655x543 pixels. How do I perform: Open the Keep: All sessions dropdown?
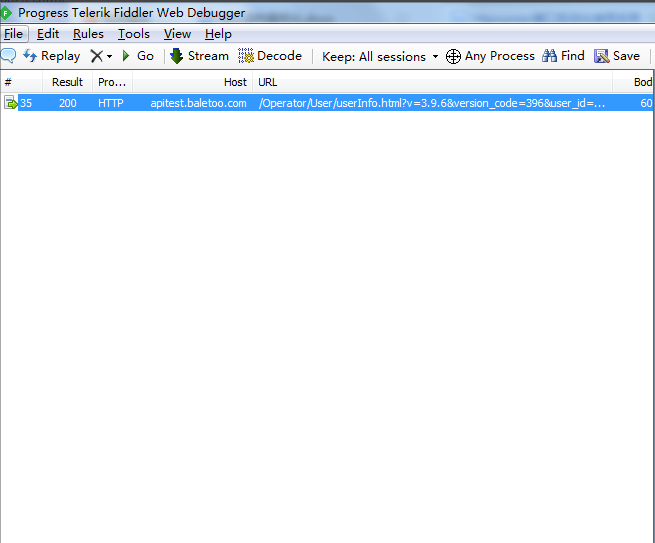pos(380,56)
